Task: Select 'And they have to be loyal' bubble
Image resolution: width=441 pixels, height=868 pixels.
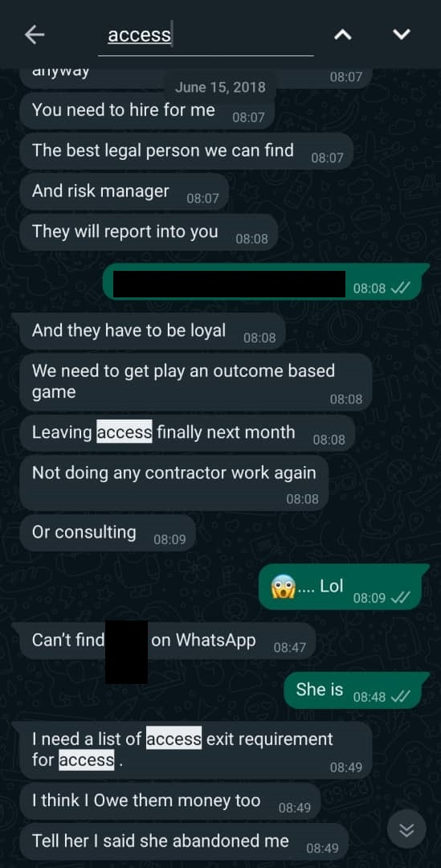Action: click(x=152, y=331)
